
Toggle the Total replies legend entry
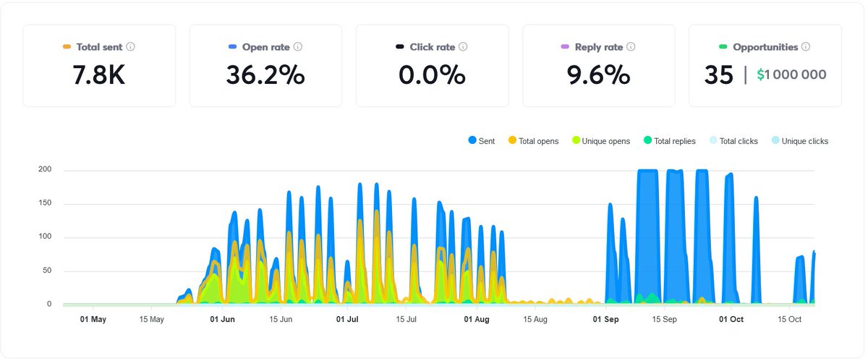[x=669, y=141]
